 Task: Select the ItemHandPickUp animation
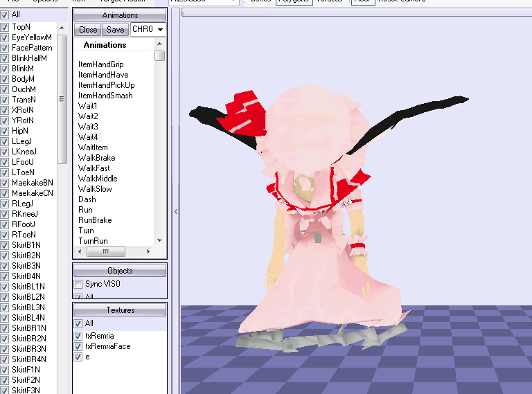[x=106, y=85]
